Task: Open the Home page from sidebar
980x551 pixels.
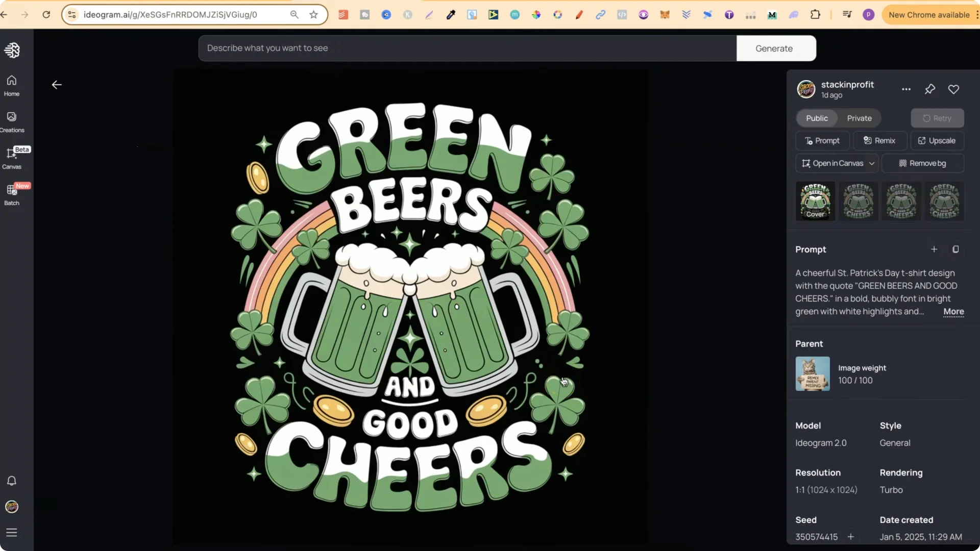Action: point(11,84)
